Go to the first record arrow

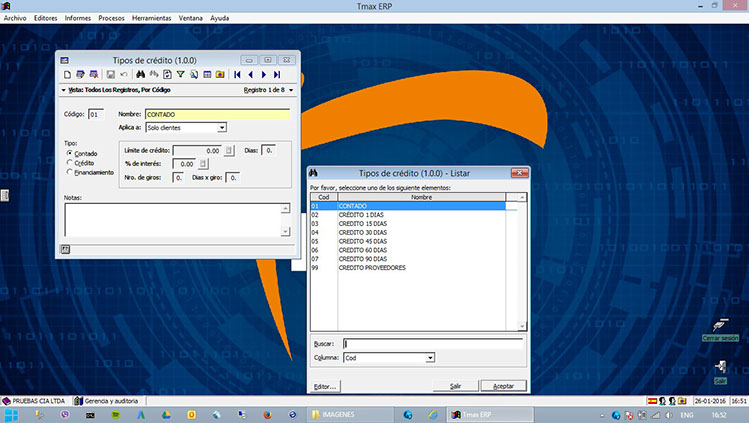pyautogui.click(x=237, y=74)
